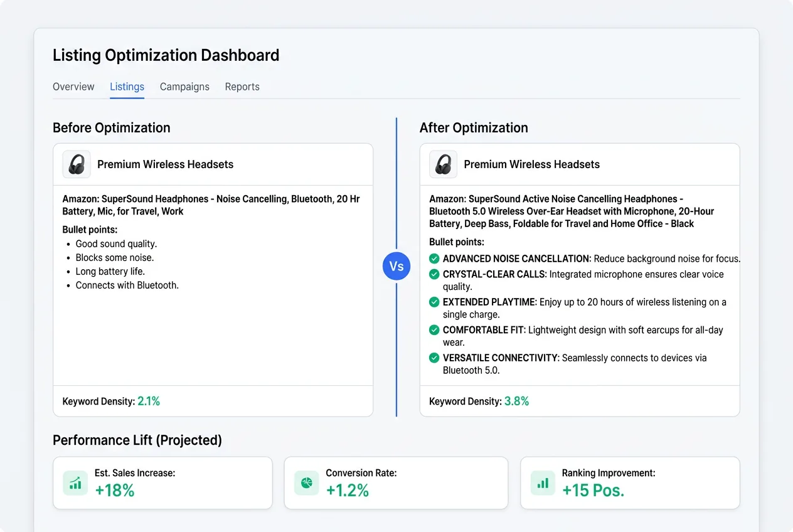Expand the Before Optimization bullet points section

tap(88, 230)
